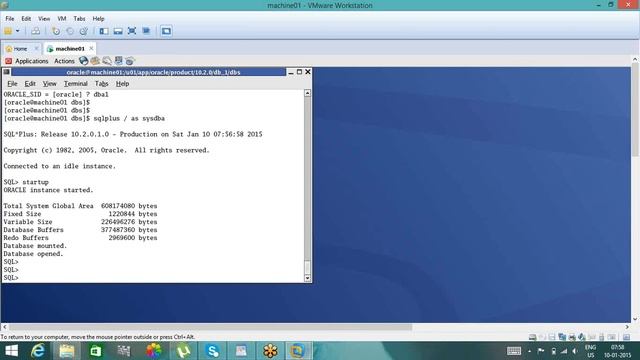Click the Send Ctrl+Alt+Del toolbar icon
Screen dimensions: 640x360
pyautogui.click(x=36, y=31)
